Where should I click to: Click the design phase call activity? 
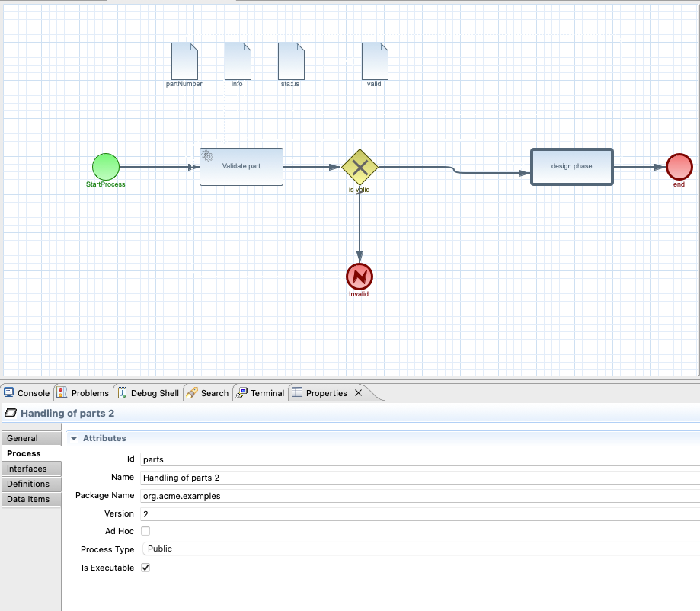[571, 166]
